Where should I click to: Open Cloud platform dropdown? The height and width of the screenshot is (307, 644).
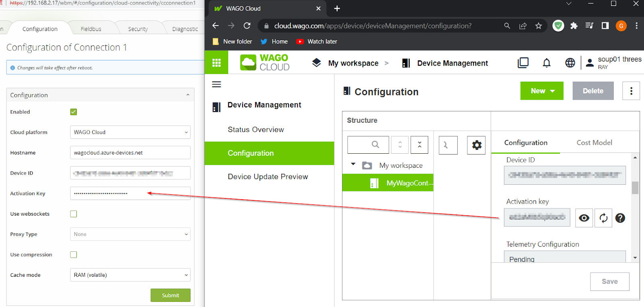[x=130, y=132]
